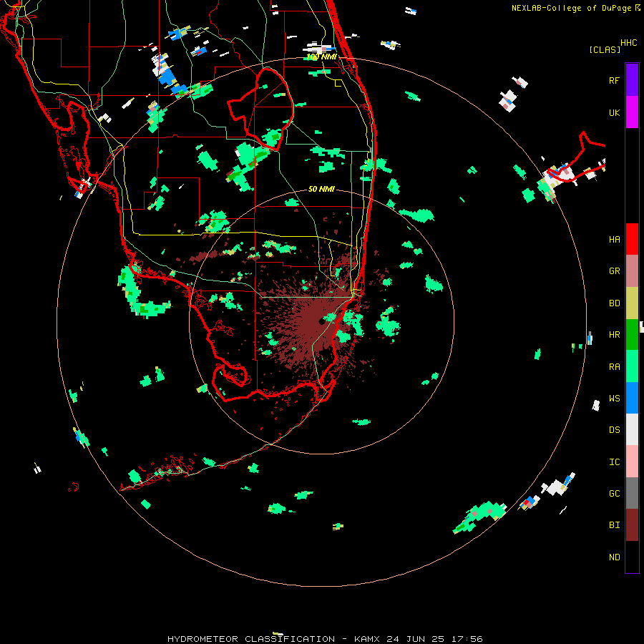The height and width of the screenshot is (644, 644).
Task: Click the GC legend label
Action: click(615, 494)
